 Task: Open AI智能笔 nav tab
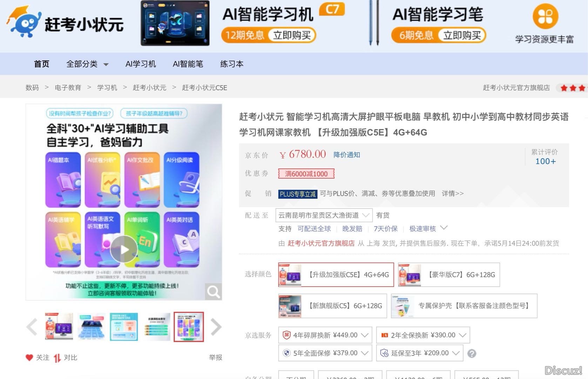(188, 64)
